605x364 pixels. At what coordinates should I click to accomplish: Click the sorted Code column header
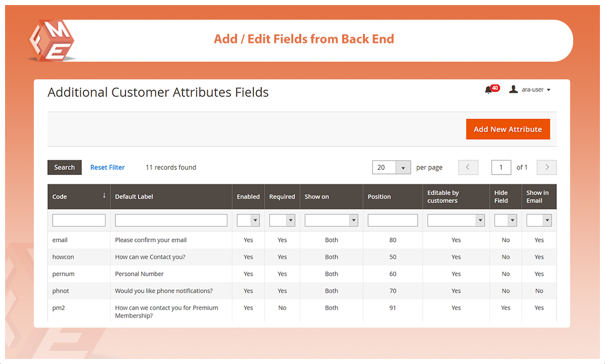click(61, 197)
